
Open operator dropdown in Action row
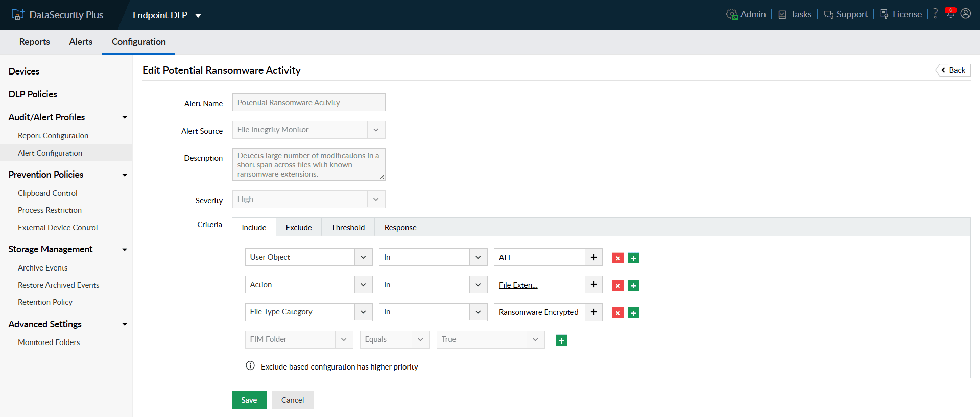[433, 284]
